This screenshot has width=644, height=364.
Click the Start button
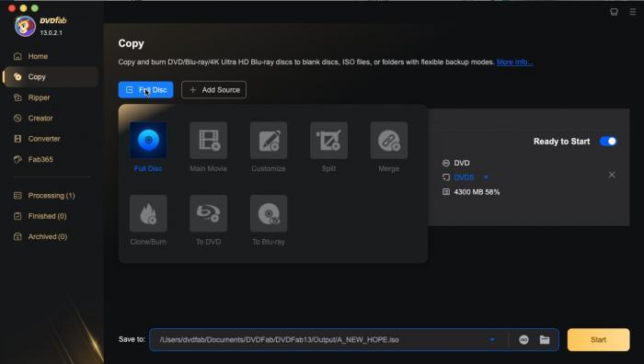tap(598, 340)
